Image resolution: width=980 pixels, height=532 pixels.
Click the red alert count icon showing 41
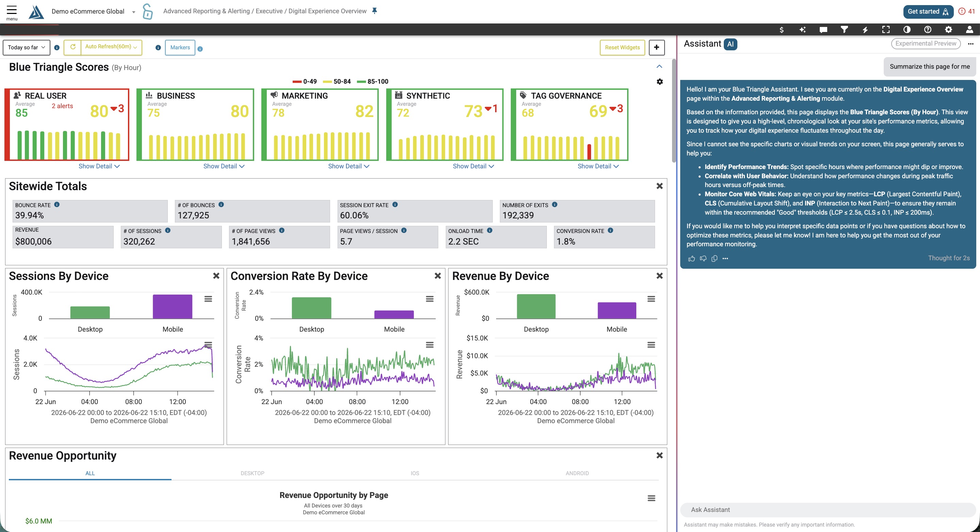966,12
